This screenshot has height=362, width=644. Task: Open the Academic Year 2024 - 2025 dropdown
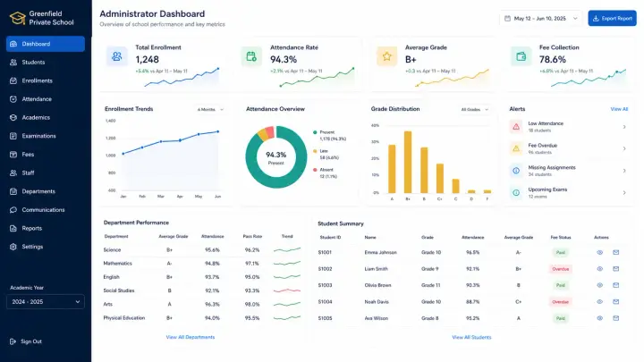coord(46,302)
